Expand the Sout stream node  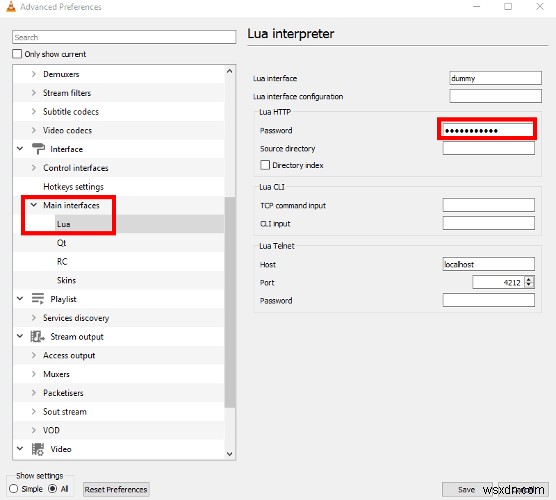click(34, 412)
